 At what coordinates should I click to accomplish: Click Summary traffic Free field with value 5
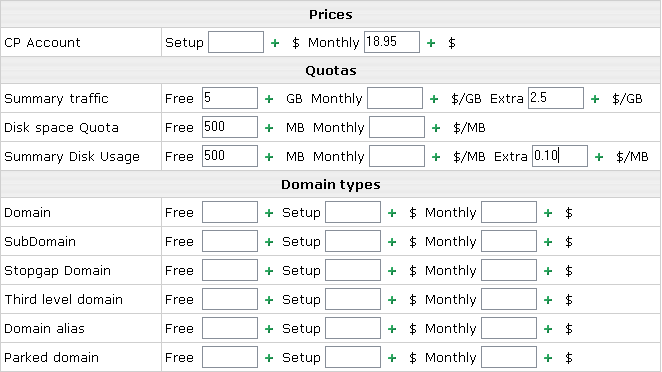point(230,98)
